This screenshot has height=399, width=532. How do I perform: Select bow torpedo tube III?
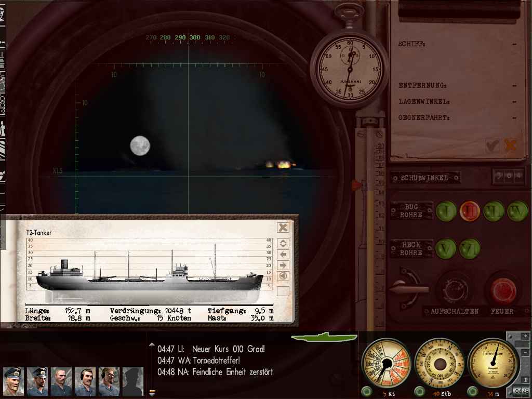click(x=494, y=211)
